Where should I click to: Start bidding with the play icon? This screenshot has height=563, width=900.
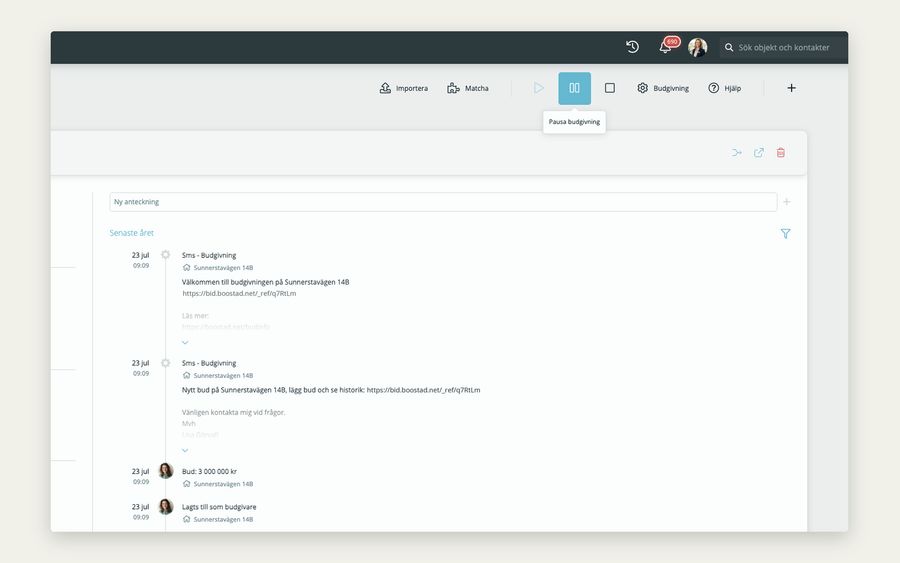click(x=538, y=88)
